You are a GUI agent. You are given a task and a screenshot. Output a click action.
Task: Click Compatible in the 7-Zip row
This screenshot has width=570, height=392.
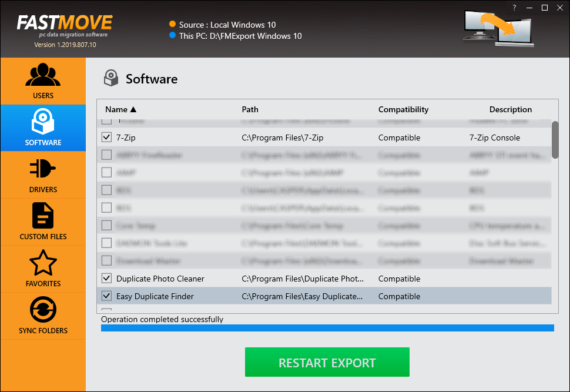(399, 138)
